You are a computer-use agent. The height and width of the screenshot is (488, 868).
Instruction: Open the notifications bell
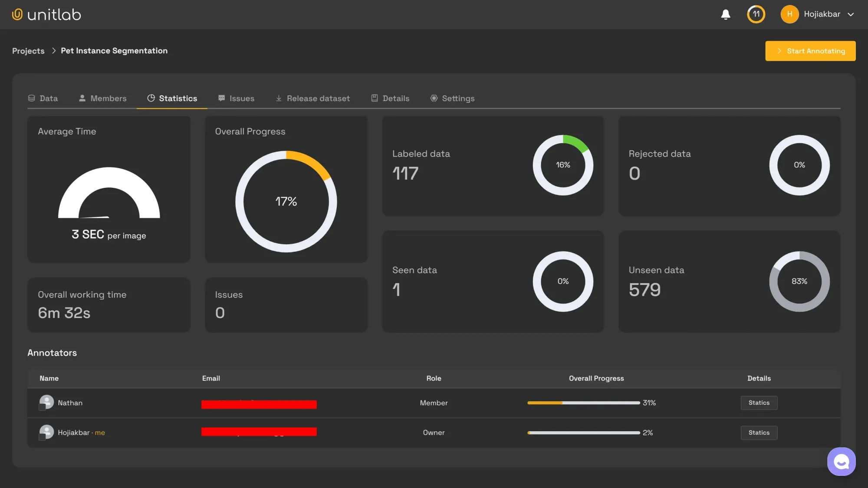tap(725, 14)
